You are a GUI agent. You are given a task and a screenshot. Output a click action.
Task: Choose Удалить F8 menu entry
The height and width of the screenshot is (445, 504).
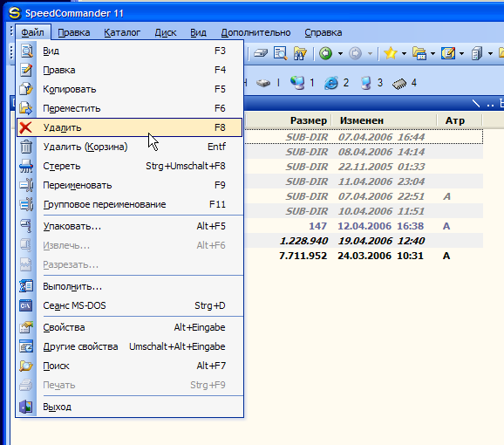[130, 127]
